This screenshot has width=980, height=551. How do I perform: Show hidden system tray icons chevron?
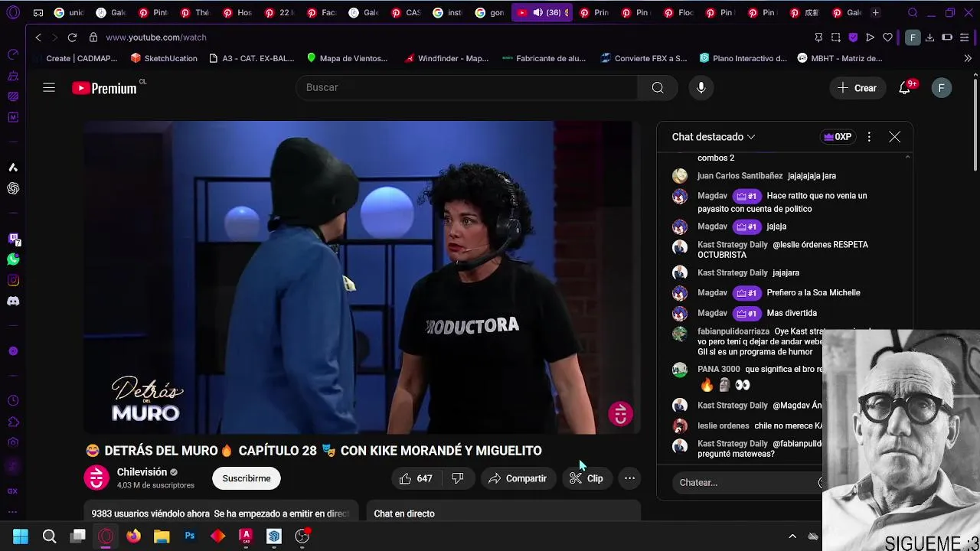pos(792,536)
